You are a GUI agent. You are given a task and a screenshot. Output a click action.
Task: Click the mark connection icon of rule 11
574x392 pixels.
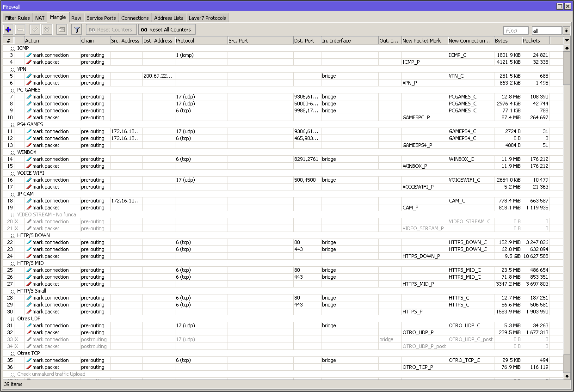[x=29, y=131]
